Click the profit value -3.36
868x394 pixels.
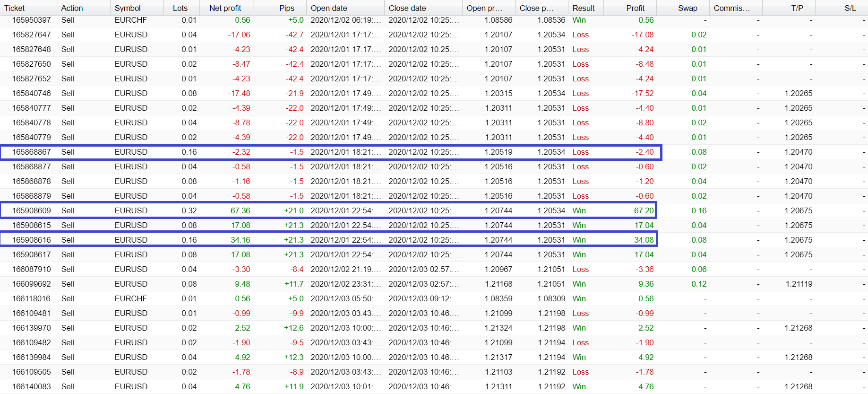pos(645,269)
